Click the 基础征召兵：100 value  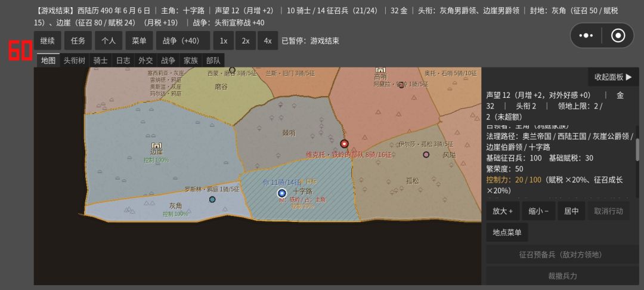click(514, 158)
